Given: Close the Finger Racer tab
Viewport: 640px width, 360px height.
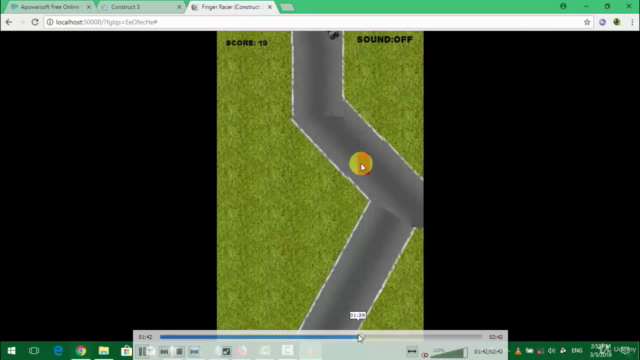Looking at the screenshot, I should tap(270, 7).
